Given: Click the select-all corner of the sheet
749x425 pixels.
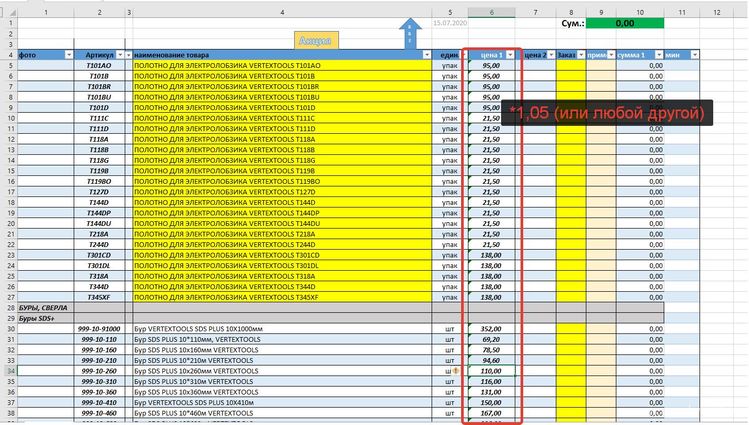Looking at the screenshot, I should (x=11, y=12).
